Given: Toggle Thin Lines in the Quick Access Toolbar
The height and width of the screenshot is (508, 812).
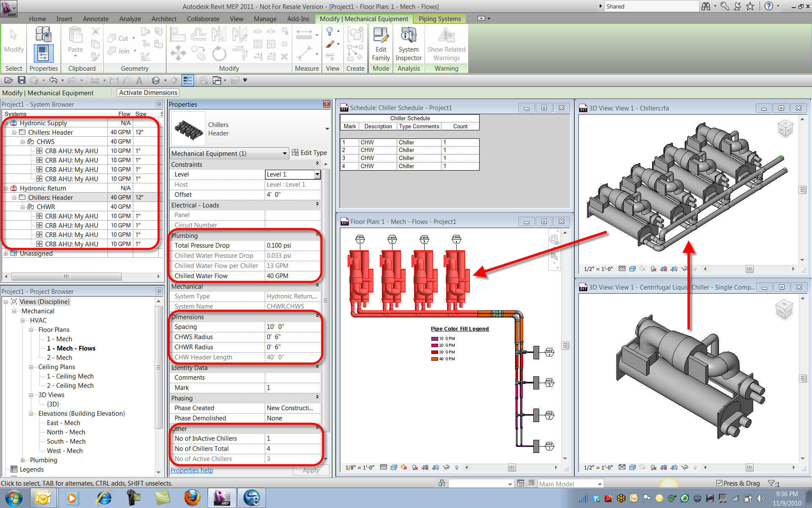Looking at the screenshot, I should [188, 80].
